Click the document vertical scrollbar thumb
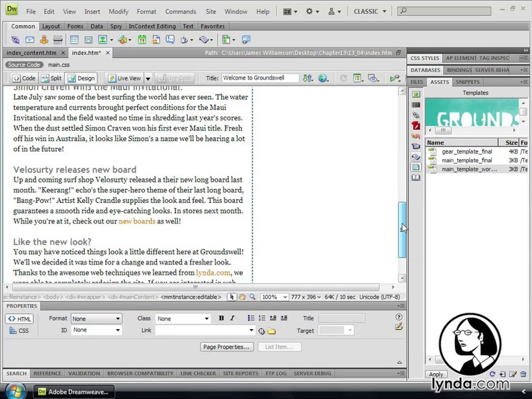This screenshot has height=399, width=532. [402, 229]
